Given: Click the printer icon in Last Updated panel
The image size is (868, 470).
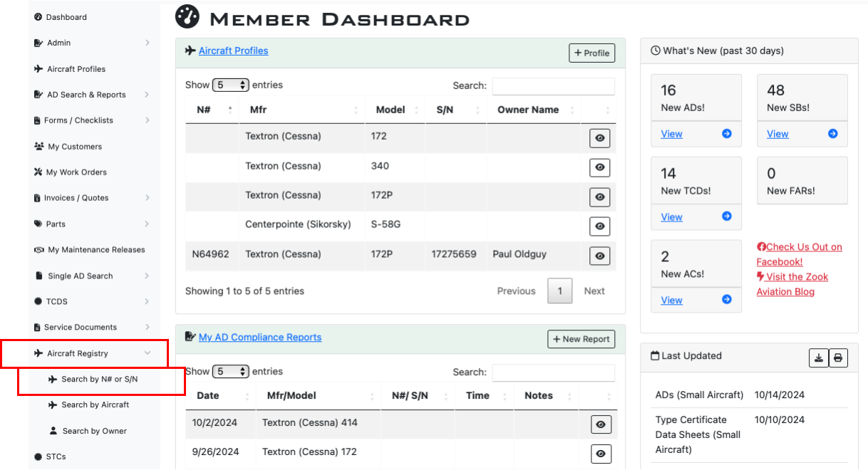Looking at the screenshot, I should pyautogui.click(x=839, y=358).
